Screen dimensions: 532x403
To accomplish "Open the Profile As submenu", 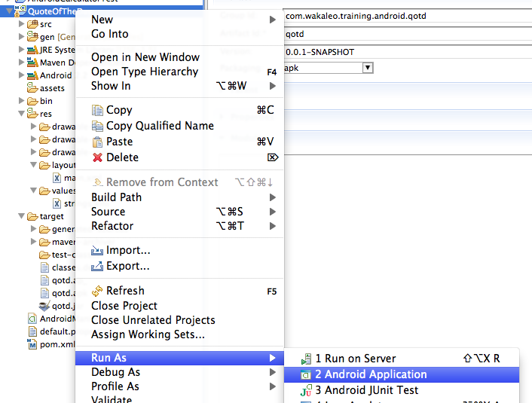I will (x=179, y=386).
